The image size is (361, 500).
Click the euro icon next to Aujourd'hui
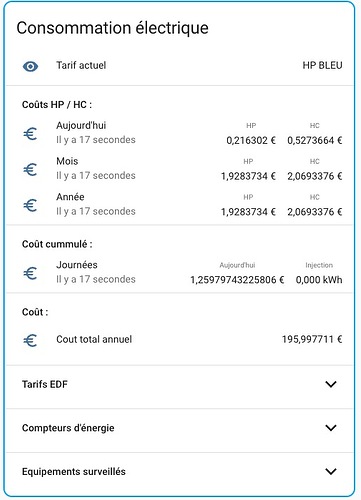pos(30,134)
